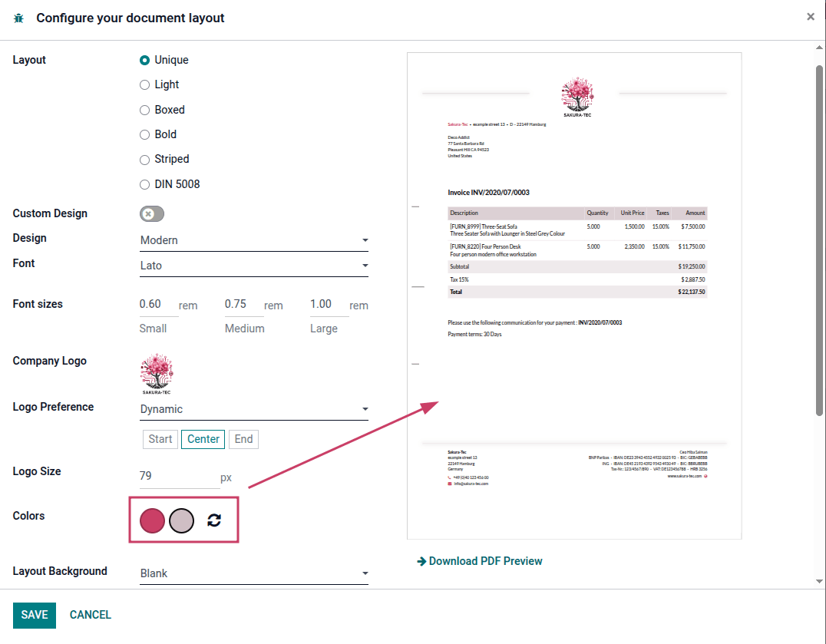The height and width of the screenshot is (644, 826).
Task: Click the Total row in invoice preview
Action: tap(577, 292)
